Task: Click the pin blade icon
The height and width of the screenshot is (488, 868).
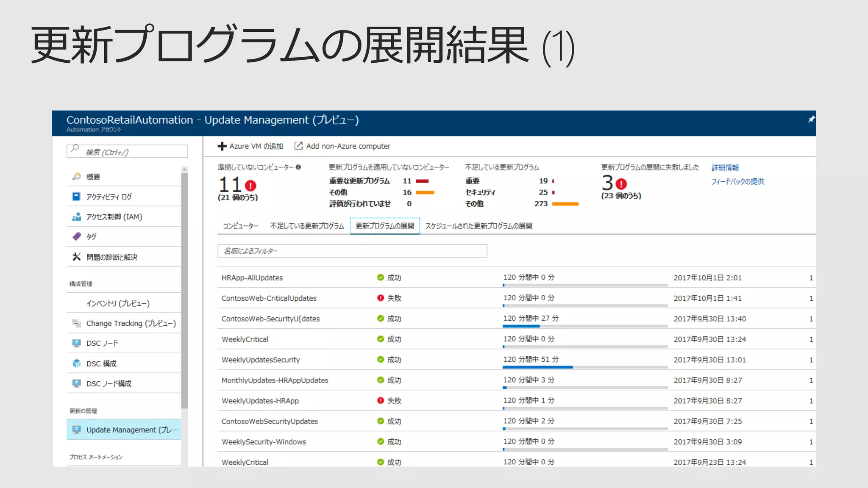Action: [x=811, y=119]
